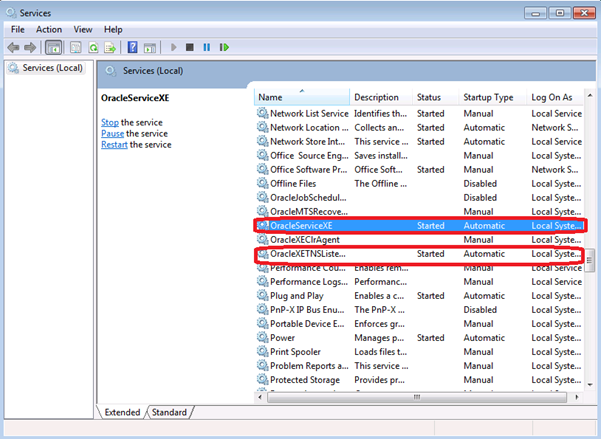Open the View menu

83,30
